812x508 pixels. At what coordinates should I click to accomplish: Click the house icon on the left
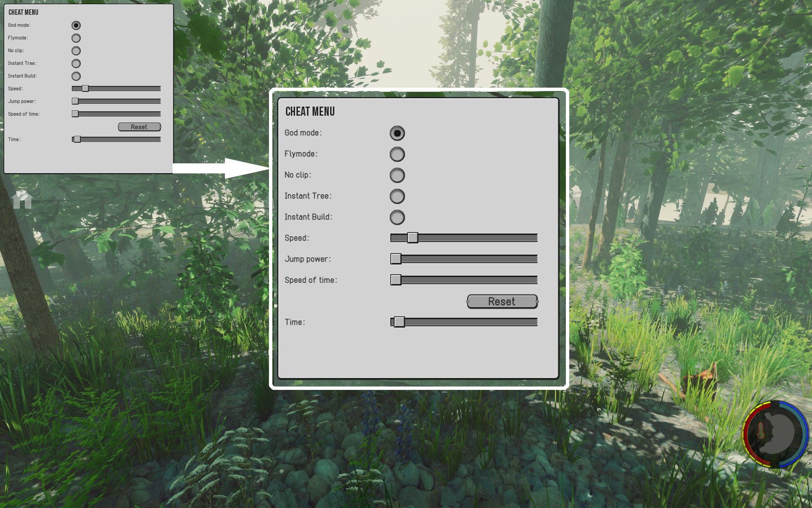pyautogui.click(x=22, y=200)
